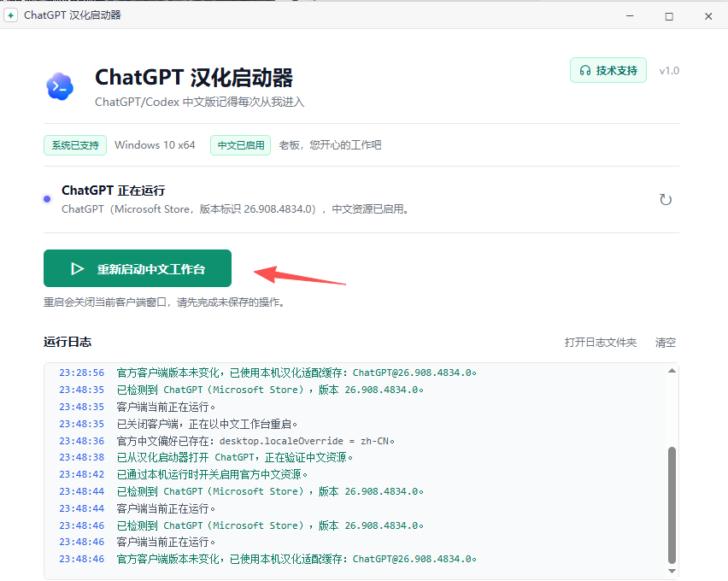Select log line 已通过本机运行时开关启用官方中文资源

point(183,474)
